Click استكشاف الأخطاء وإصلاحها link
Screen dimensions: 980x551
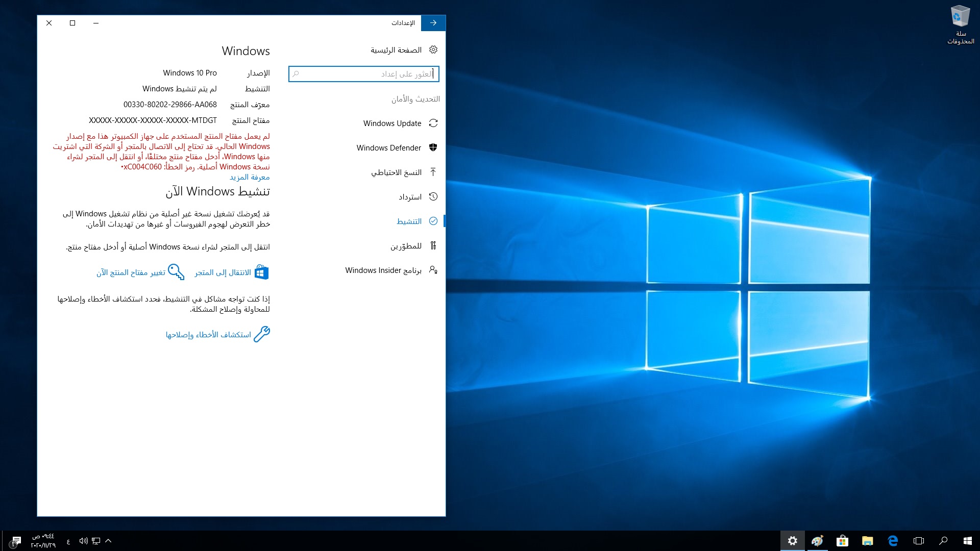point(208,335)
